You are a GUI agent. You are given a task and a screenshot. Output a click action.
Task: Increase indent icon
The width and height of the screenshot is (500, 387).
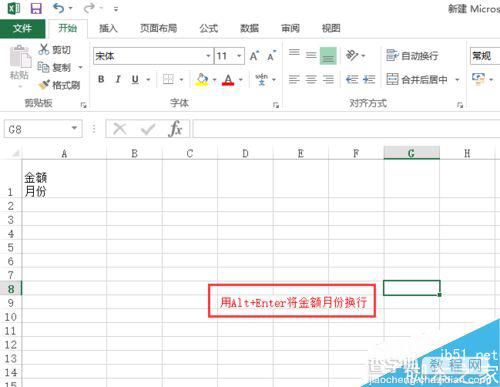coord(369,79)
